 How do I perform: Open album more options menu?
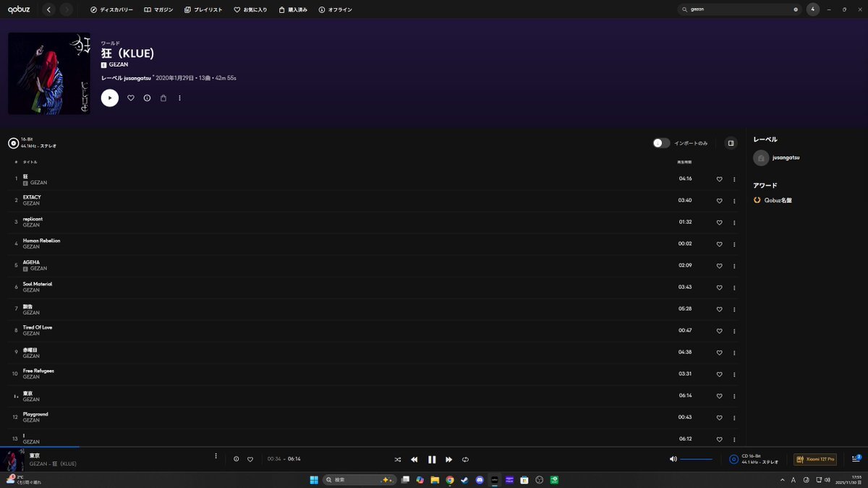pyautogui.click(x=179, y=98)
